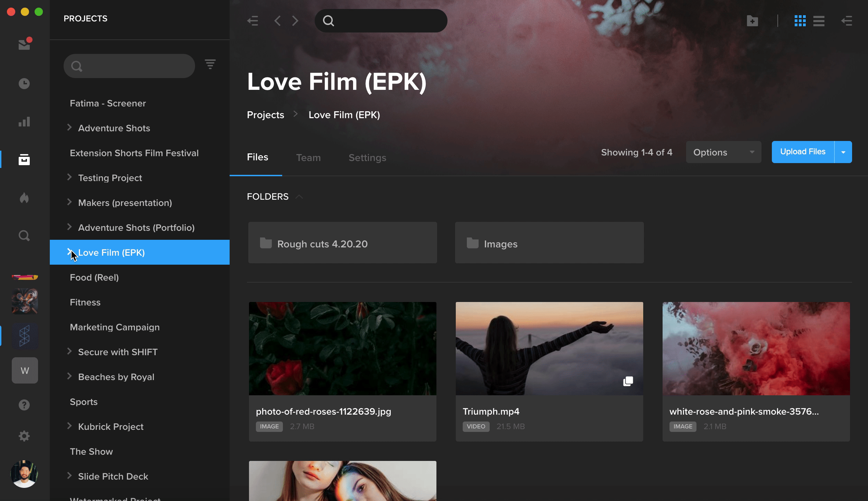868x501 pixels.
Task: Collapse the left sidebar panel icon
Action: tap(253, 21)
